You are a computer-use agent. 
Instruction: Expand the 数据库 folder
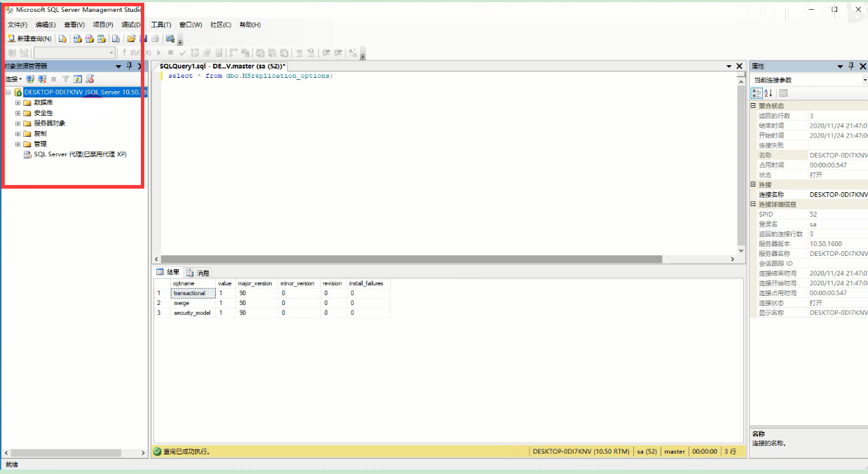(18, 102)
